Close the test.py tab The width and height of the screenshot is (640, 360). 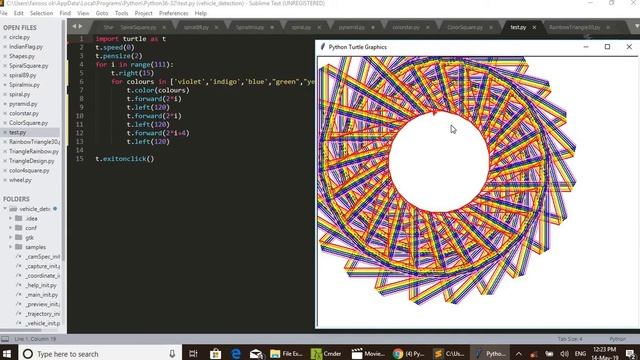(x=534, y=27)
